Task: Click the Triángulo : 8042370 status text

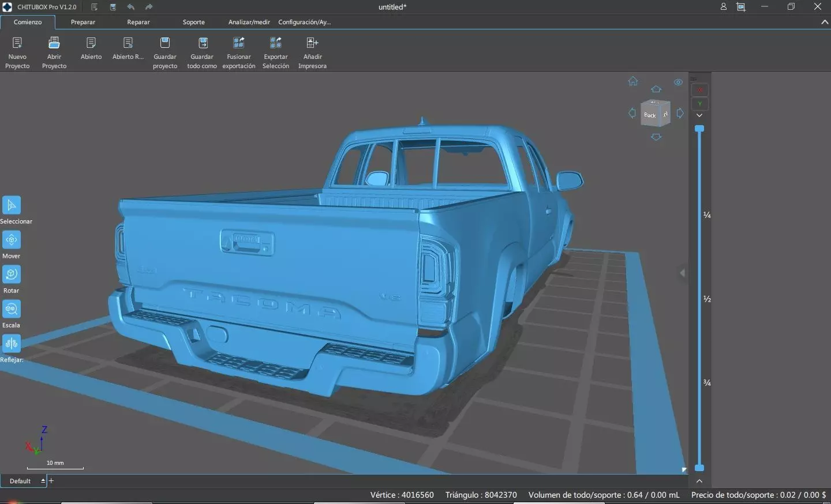Action: click(481, 495)
